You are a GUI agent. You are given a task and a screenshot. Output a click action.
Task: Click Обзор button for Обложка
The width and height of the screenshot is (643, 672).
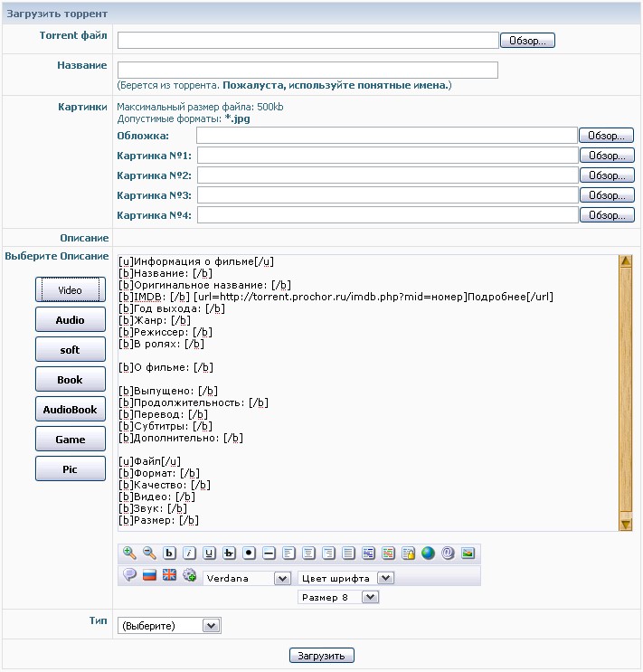pyautogui.click(x=606, y=136)
